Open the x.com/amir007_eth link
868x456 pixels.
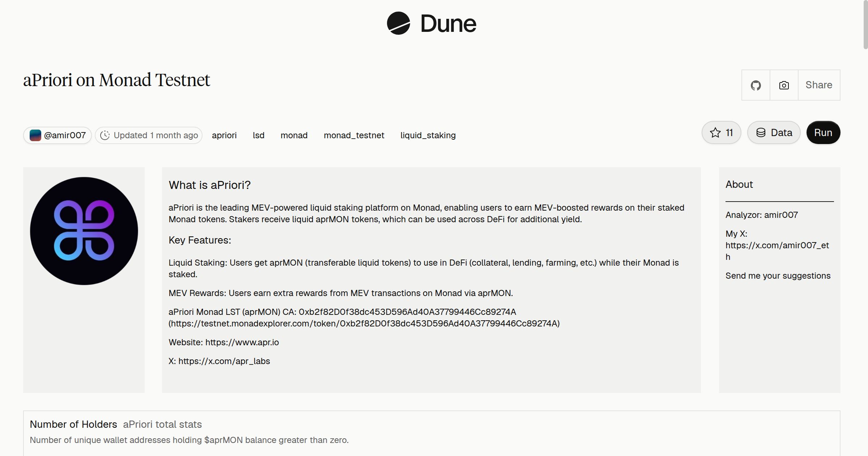click(777, 251)
